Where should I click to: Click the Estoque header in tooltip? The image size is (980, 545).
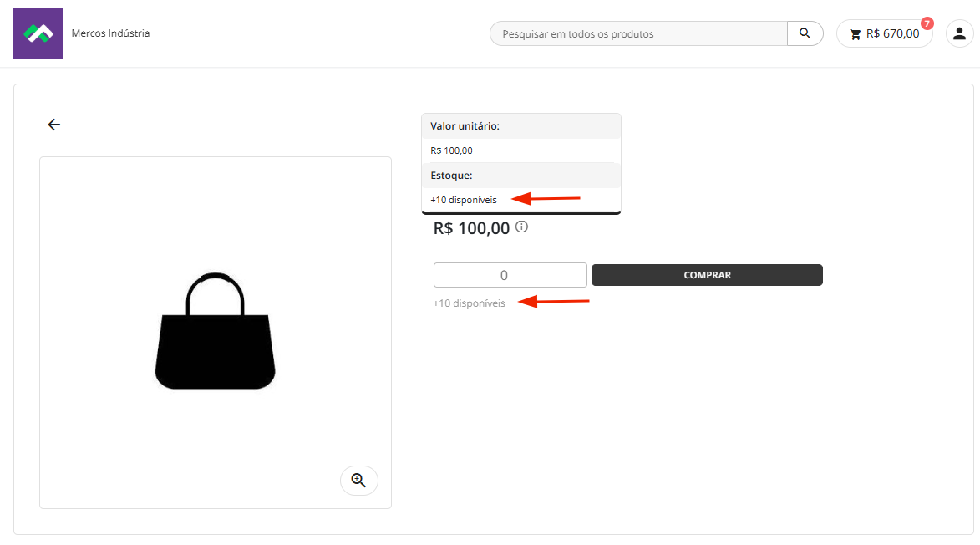click(451, 176)
